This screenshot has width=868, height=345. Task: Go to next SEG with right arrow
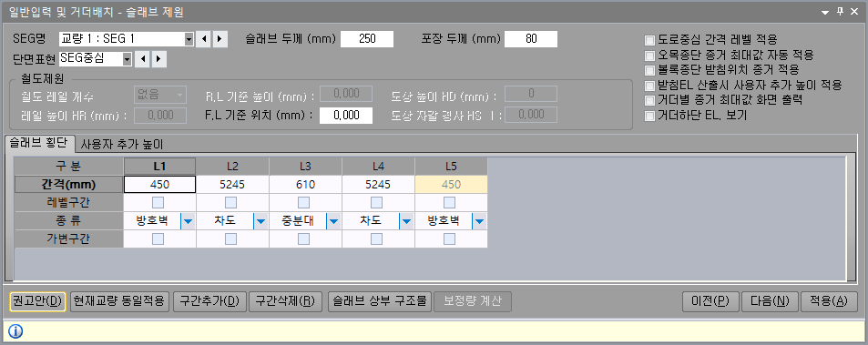click(220, 39)
